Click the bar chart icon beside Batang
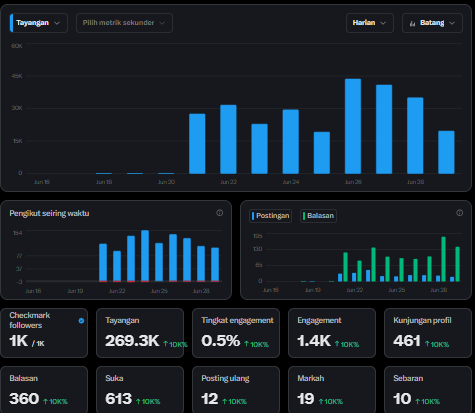 click(x=412, y=23)
